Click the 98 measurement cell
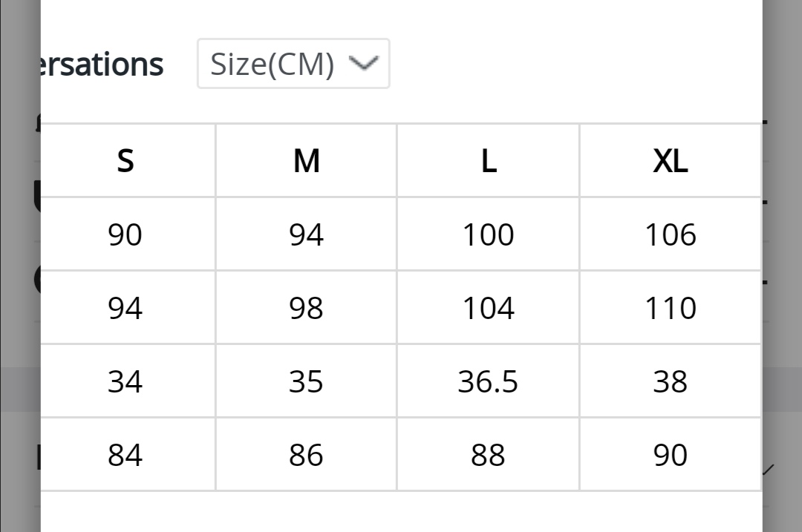Viewport: 802px width, 532px height. pos(306,308)
